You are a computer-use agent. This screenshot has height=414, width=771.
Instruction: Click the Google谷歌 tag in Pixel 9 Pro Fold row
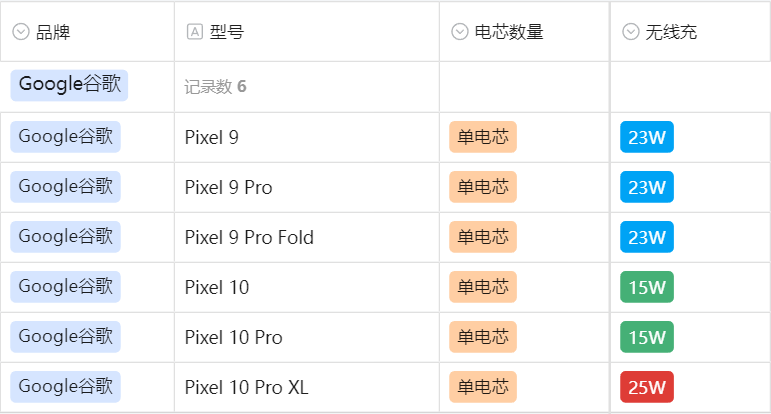click(x=66, y=237)
